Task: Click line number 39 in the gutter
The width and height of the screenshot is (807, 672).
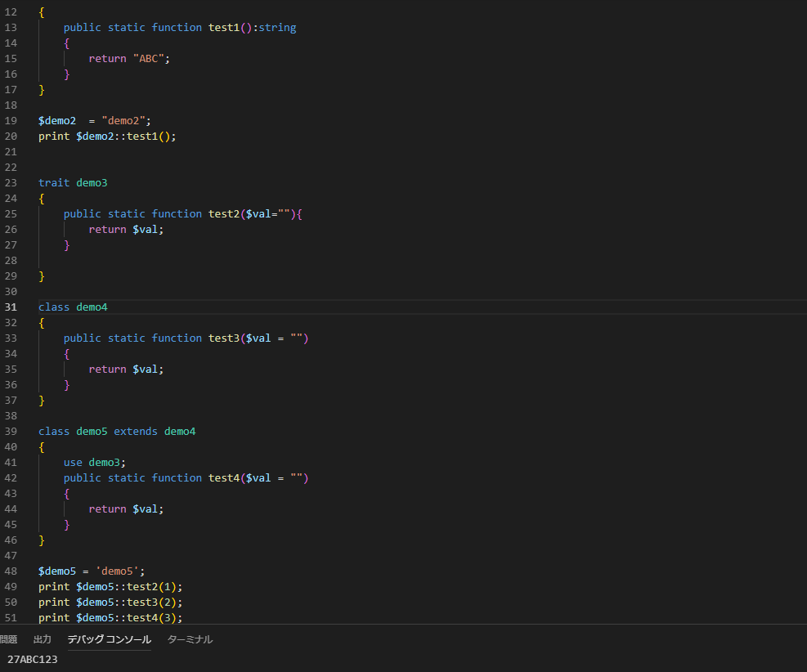Action: coord(11,431)
